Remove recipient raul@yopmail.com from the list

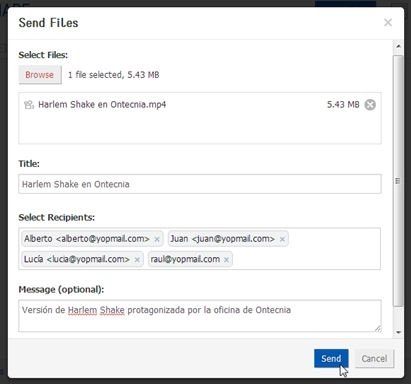[226, 259]
